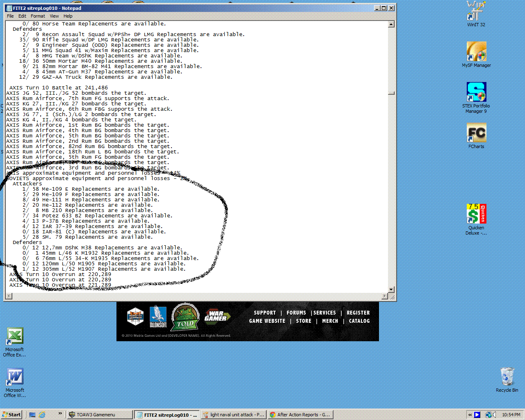Open the File menu in Notepad
Screen dimensions: 525x420
coord(10,16)
